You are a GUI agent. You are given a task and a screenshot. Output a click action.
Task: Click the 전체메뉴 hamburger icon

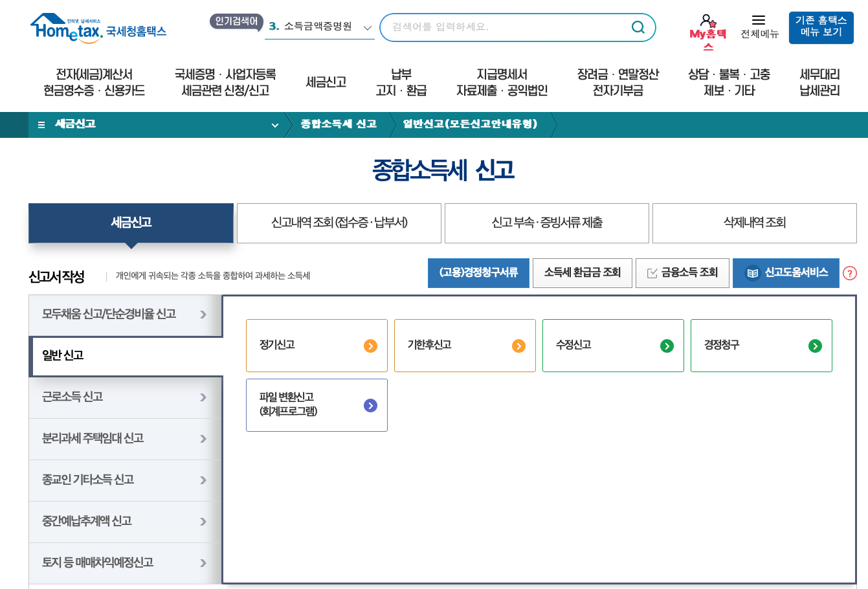759,19
